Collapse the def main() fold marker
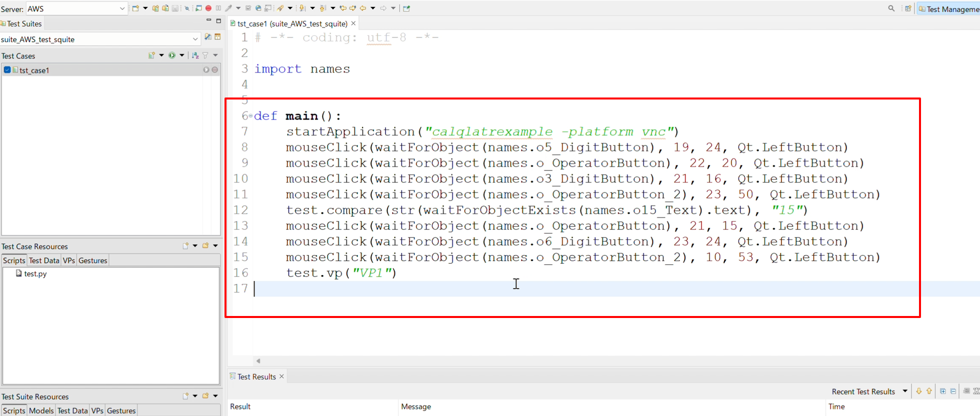 pos(250,116)
